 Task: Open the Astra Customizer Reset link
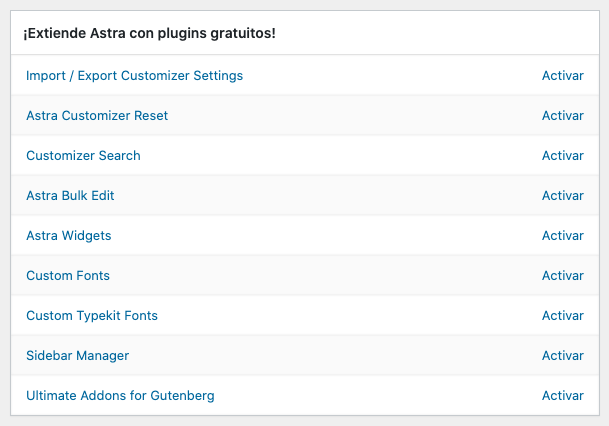coord(97,116)
